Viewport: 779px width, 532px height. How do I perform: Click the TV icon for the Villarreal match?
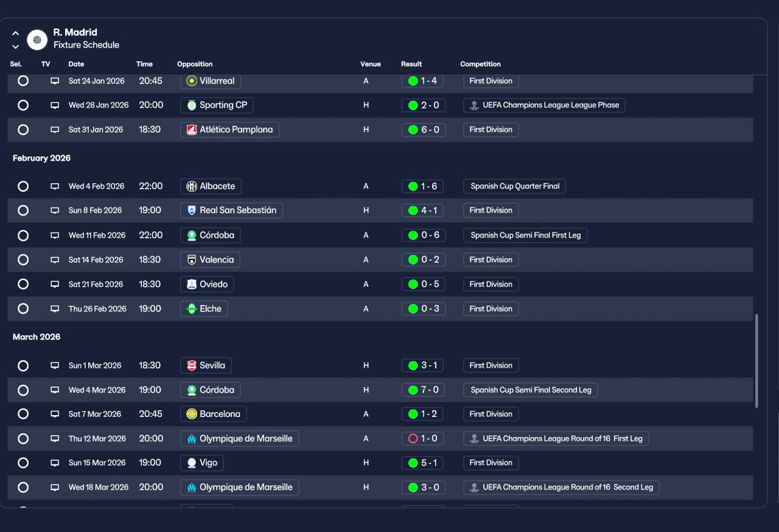click(55, 81)
